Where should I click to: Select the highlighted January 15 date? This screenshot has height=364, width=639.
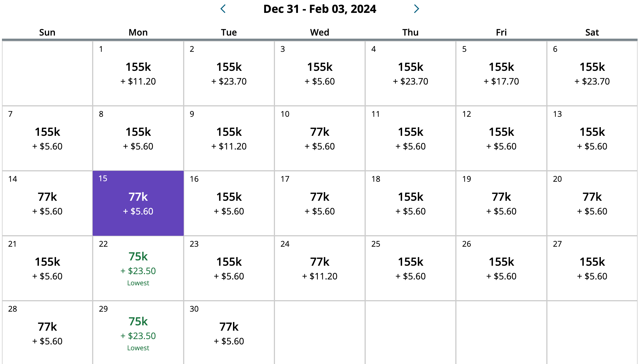pyautogui.click(x=138, y=203)
